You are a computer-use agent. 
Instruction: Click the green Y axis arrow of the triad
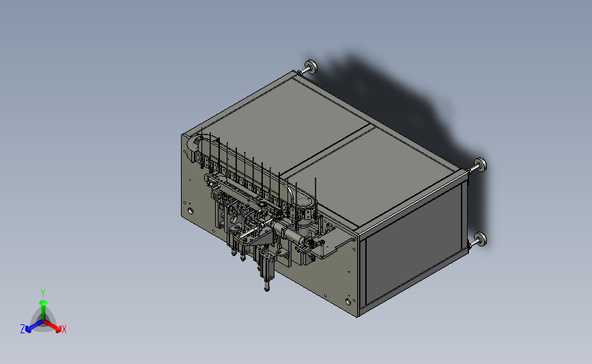coord(43,310)
